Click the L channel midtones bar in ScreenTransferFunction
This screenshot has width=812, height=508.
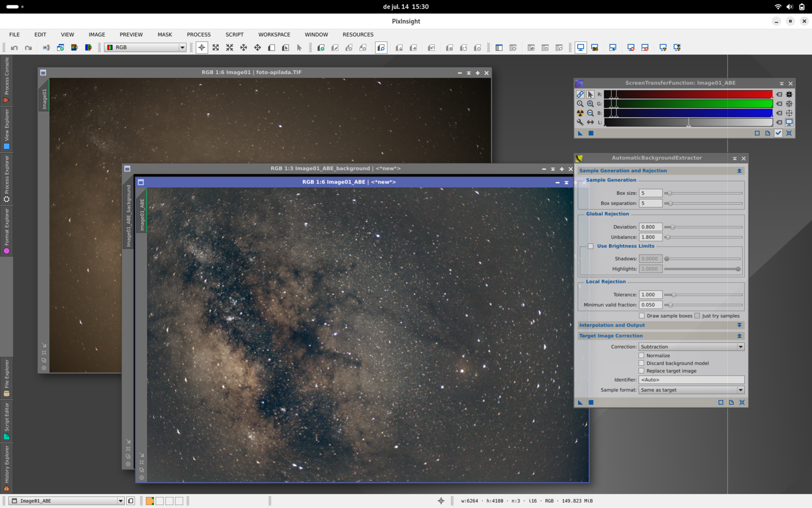coord(688,122)
